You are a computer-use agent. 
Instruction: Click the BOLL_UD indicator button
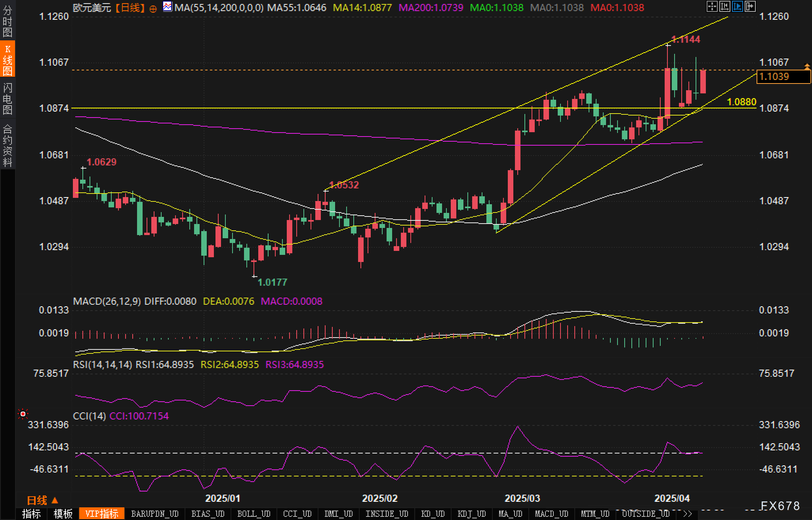click(x=254, y=514)
